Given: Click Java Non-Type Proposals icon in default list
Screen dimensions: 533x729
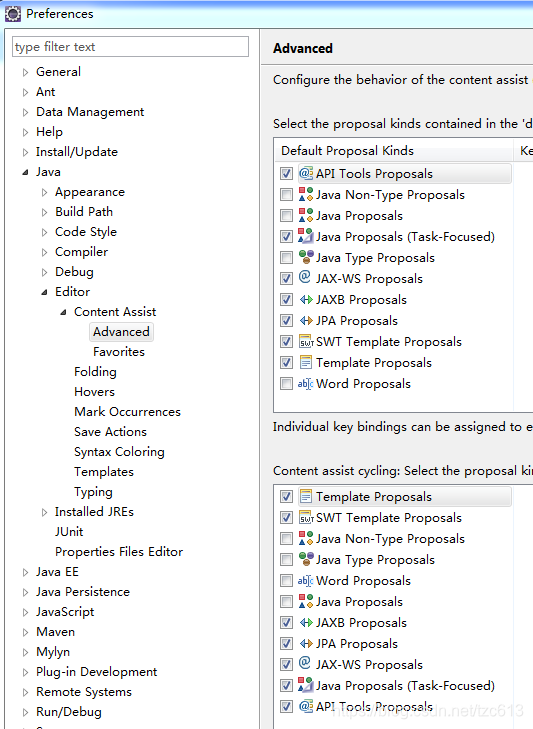Looking at the screenshot, I should pos(306,194).
